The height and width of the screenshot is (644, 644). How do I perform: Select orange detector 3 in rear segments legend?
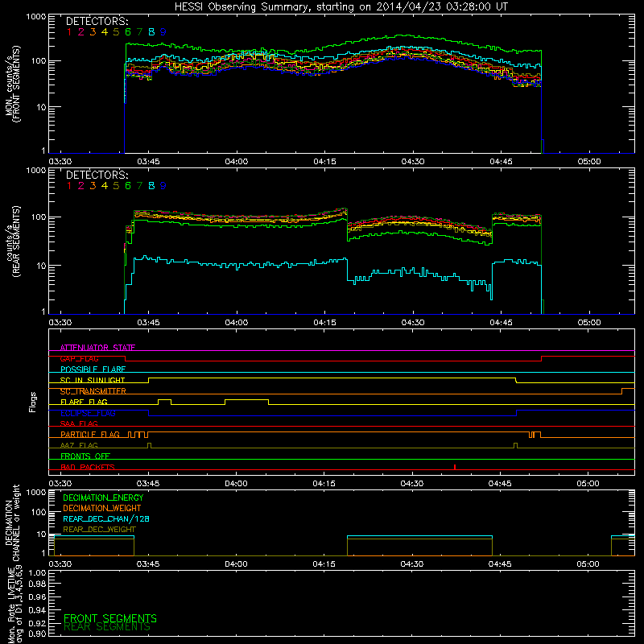coord(93,186)
